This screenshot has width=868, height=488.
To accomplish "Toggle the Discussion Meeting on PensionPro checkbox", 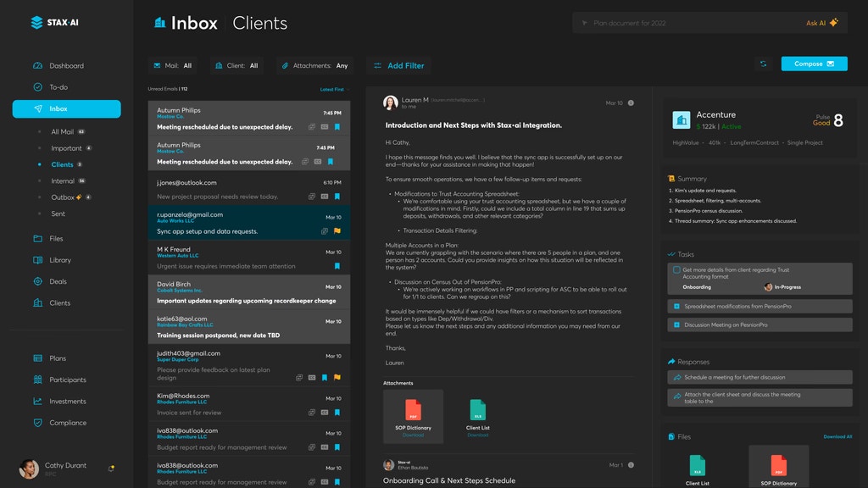I will (x=676, y=324).
